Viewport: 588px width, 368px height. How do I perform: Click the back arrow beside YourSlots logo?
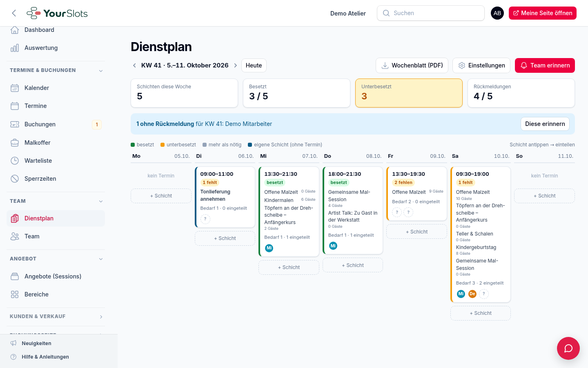pos(14,13)
